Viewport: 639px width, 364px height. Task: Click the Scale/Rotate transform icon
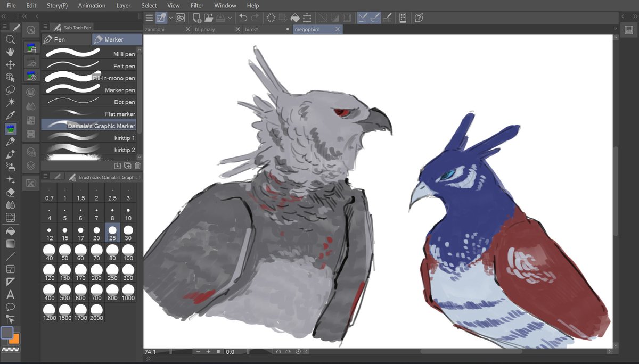point(307,18)
